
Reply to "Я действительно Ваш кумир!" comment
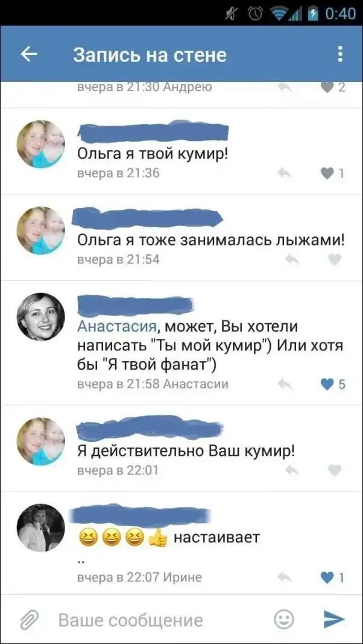tap(292, 470)
